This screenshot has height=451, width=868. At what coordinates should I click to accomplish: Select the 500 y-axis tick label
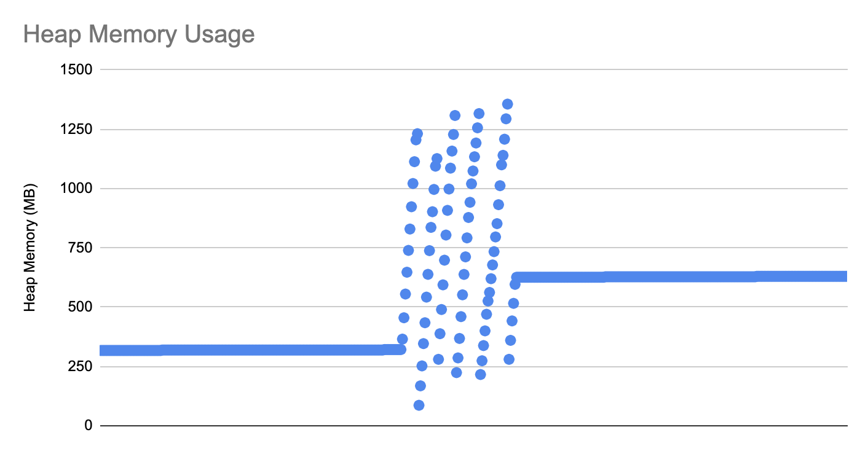point(80,307)
